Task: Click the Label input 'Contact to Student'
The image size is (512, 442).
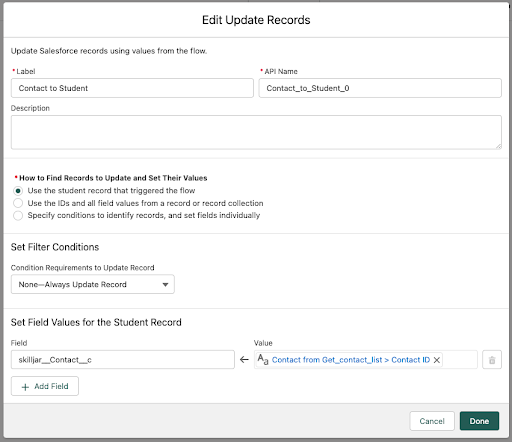Action: [x=132, y=88]
